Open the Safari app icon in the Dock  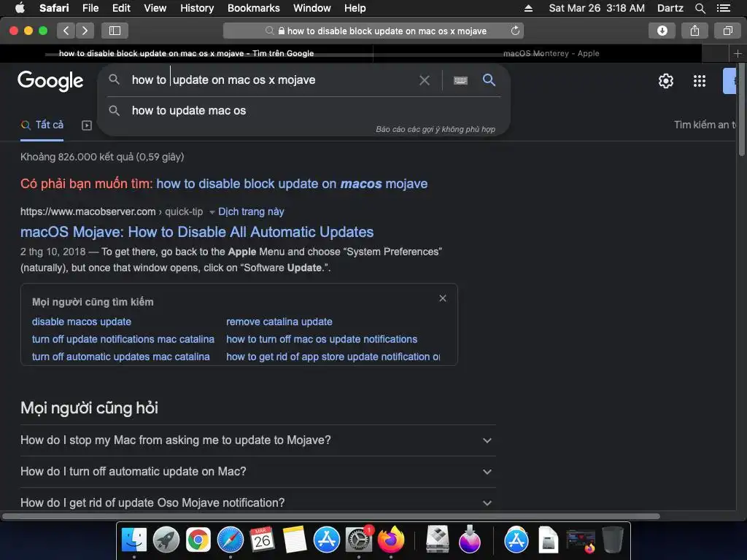click(230, 540)
